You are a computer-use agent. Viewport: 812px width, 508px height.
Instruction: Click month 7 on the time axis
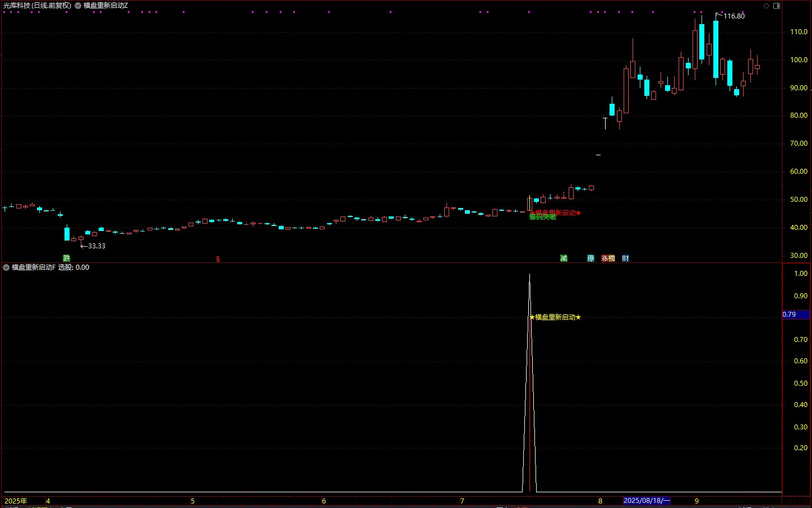coord(462,501)
